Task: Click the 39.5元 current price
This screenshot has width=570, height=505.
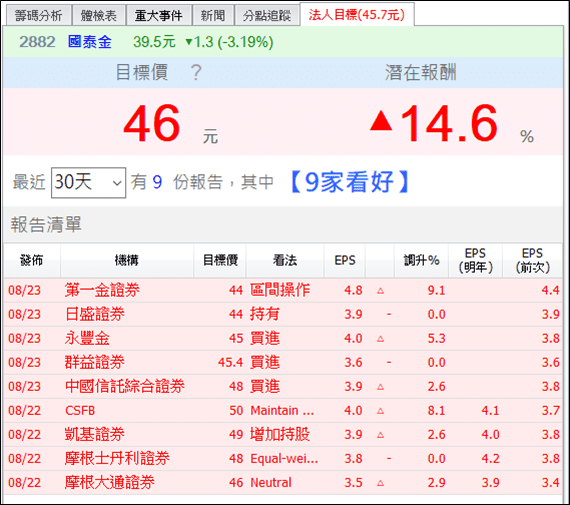Action: 154,42
